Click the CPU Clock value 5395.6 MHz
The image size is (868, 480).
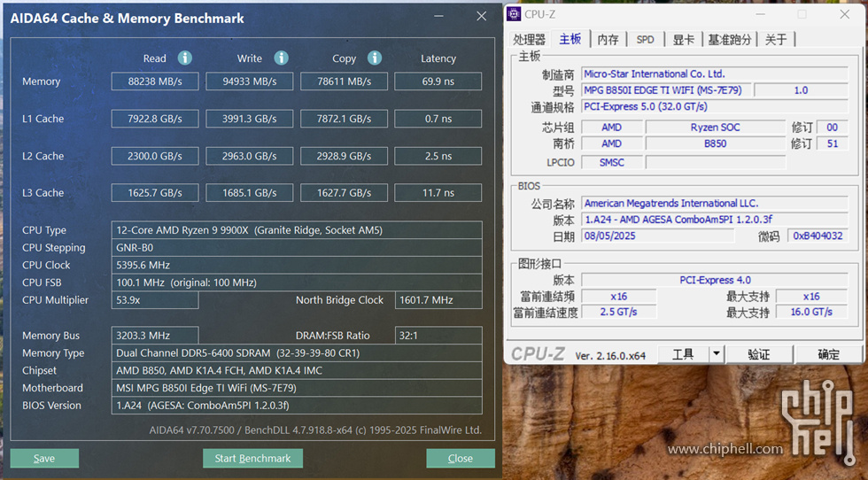click(297, 265)
